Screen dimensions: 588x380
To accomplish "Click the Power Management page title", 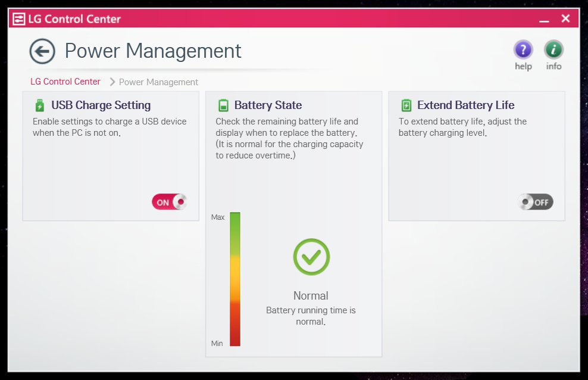I will 153,51.
